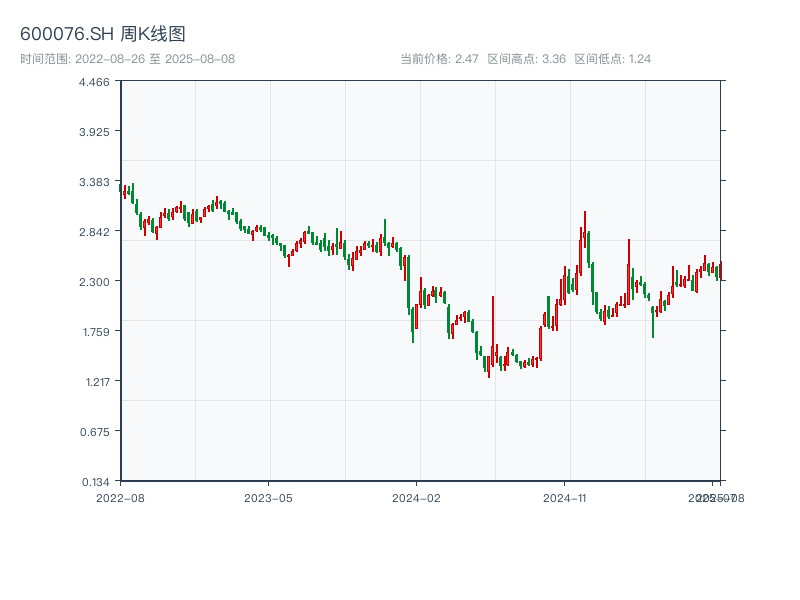Image resolution: width=800 pixels, height=600 pixels.
Task: Click the 区间低点 1.24 label
Action: (x=612, y=59)
